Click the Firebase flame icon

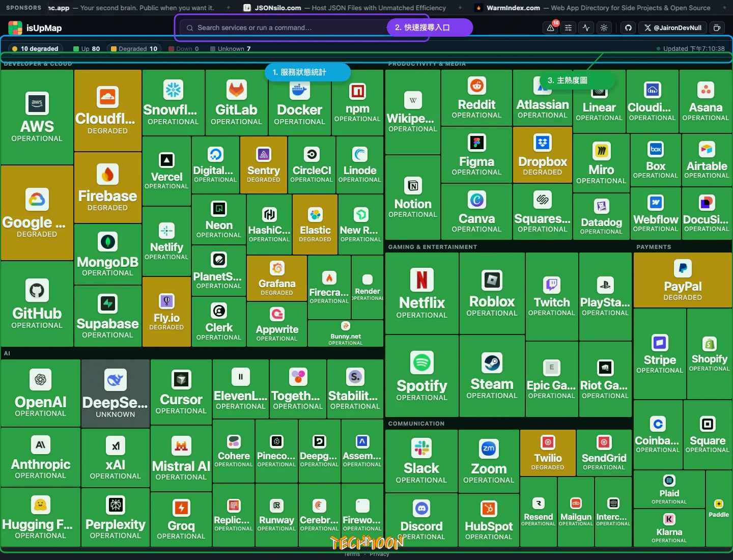107,174
